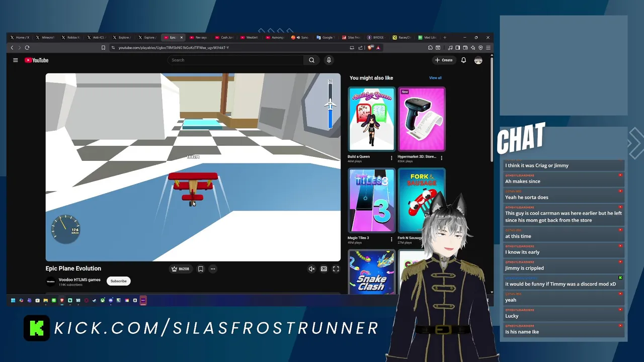Close the active Epic Plane Evolution tab

click(182, 37)
